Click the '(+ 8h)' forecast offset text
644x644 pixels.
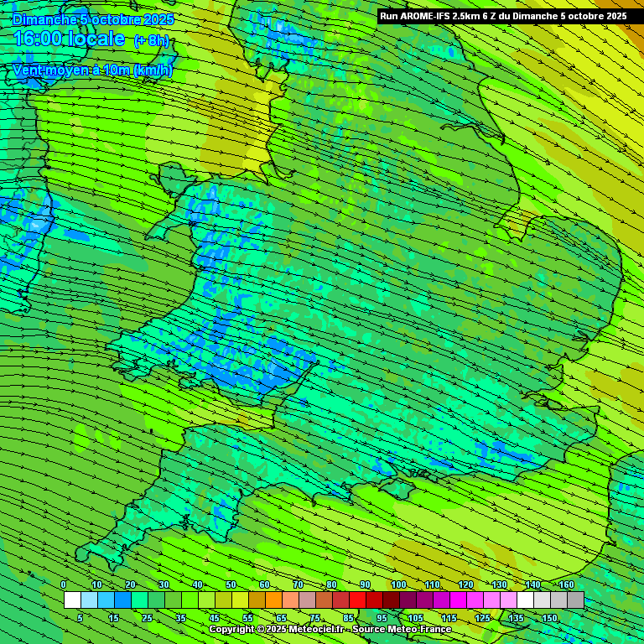tap(152, 41)
